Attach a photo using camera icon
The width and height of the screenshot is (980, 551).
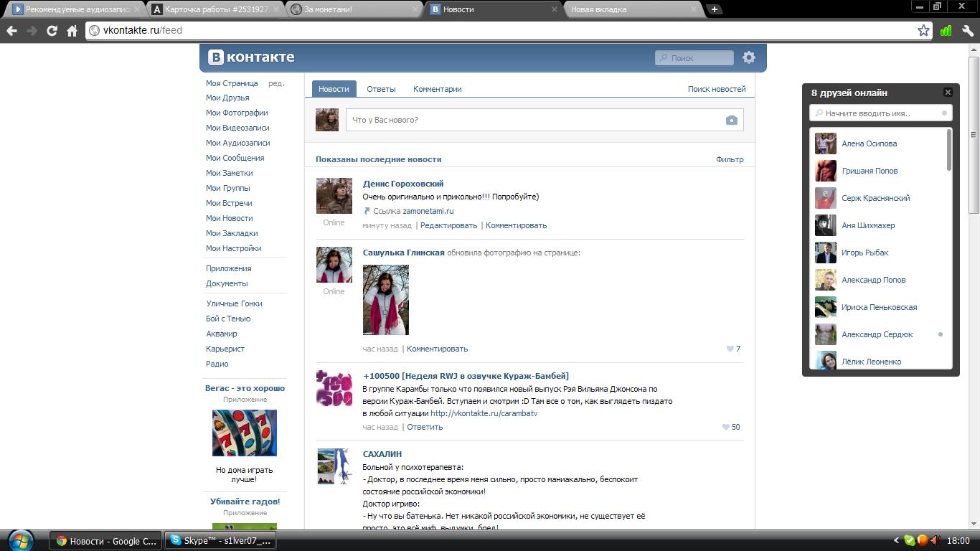(731, 120)
